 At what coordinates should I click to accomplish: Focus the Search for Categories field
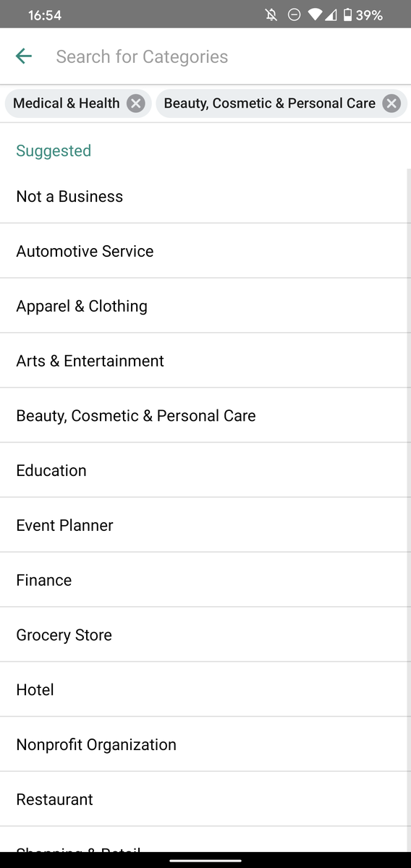point(224,56)
